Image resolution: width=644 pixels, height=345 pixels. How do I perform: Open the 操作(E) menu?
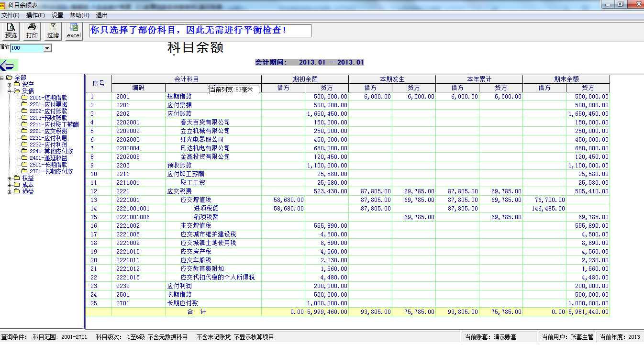(35, 15)
